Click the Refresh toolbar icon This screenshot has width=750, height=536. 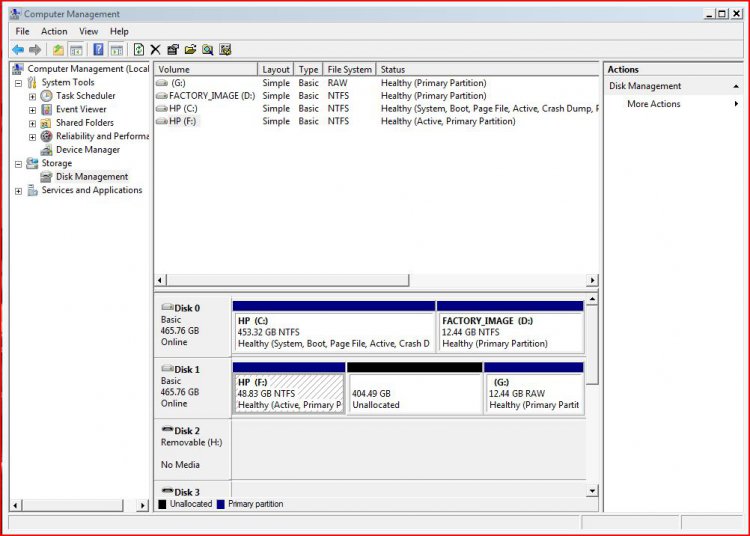pos(139,50)
